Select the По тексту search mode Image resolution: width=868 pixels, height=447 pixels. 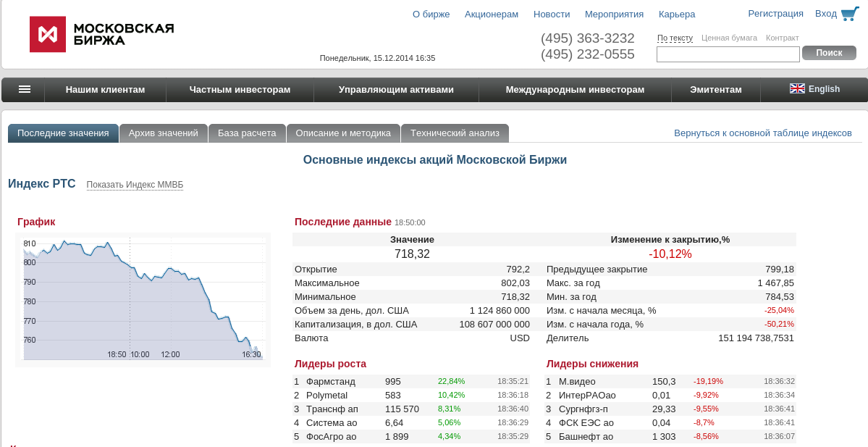coord(675,38)
